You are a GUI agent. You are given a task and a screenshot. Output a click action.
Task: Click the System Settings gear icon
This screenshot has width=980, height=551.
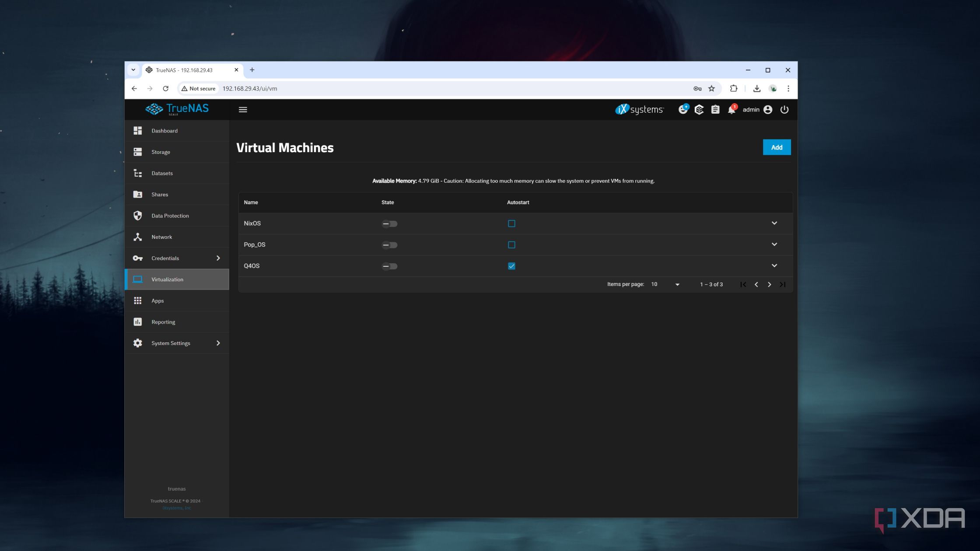pos(137,343)
